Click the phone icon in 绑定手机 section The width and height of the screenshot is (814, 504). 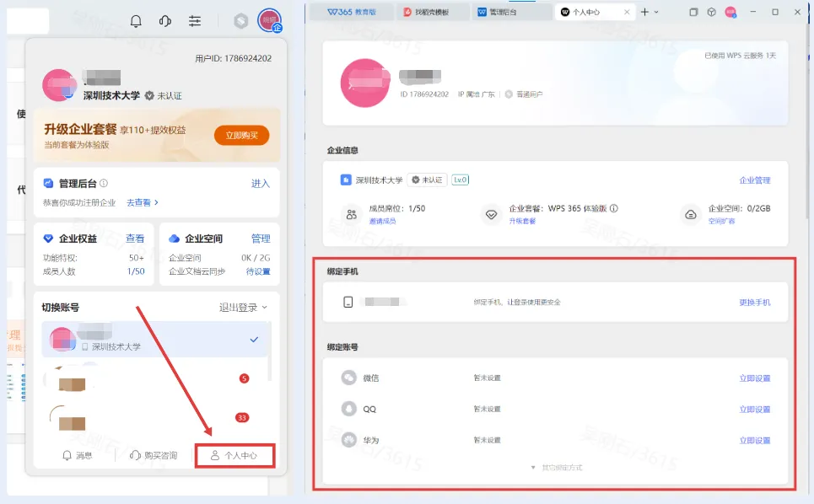coord(348,302)
